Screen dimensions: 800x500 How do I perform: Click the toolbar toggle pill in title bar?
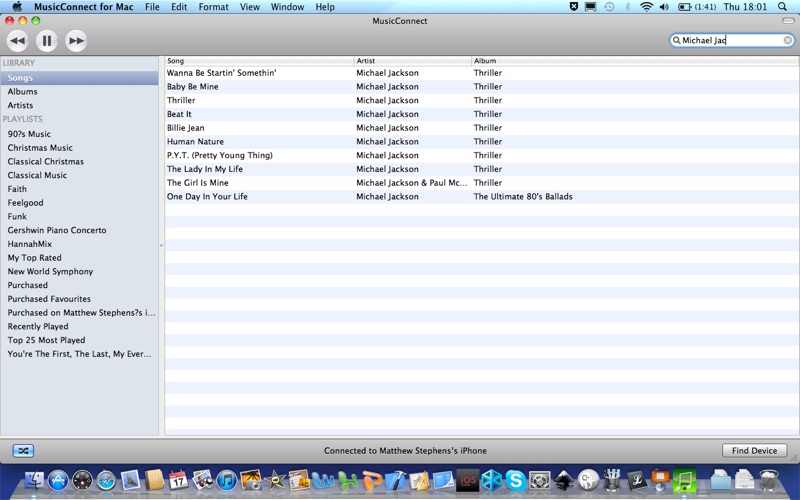coord(788,21)
